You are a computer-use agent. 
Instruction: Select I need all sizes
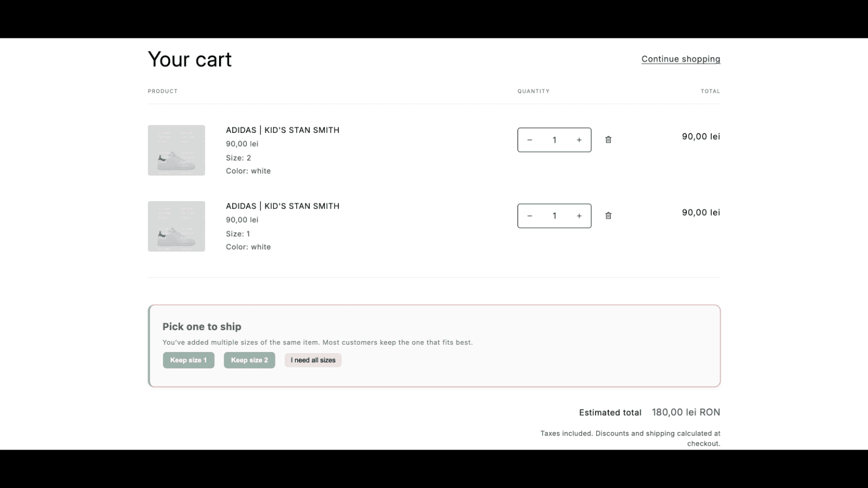pos(313,360)
